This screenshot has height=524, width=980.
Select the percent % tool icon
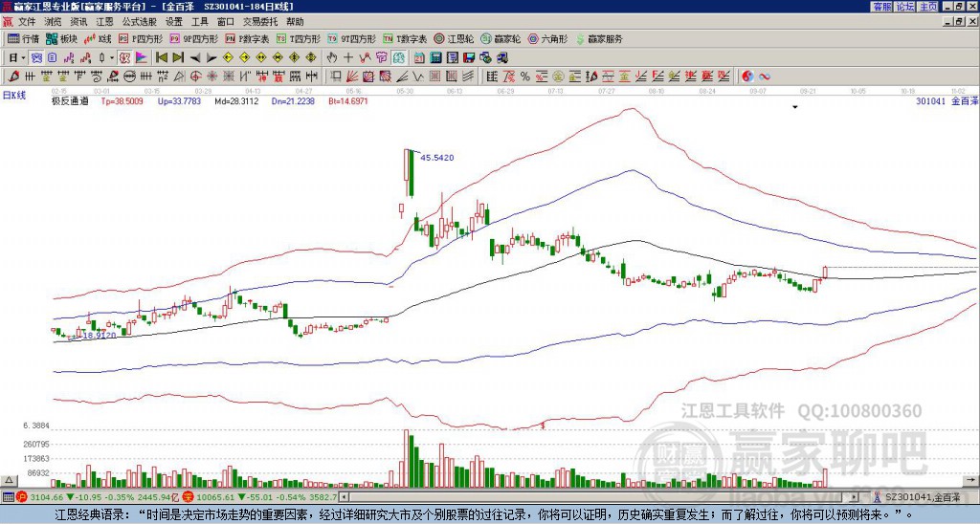(x=525, y=76)
